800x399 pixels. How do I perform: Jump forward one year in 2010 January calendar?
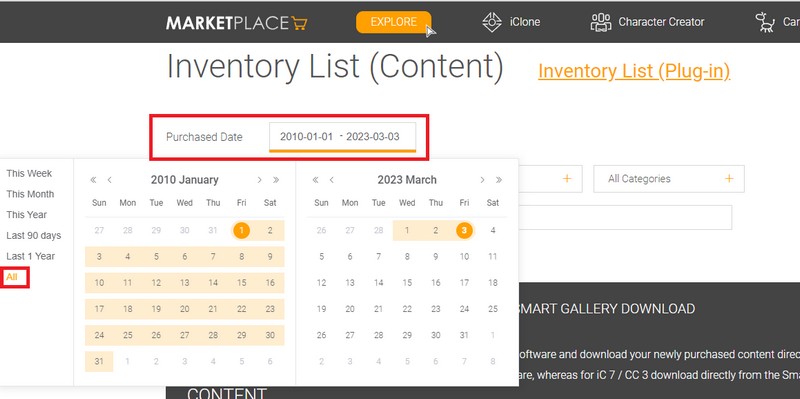pos(276,180)
